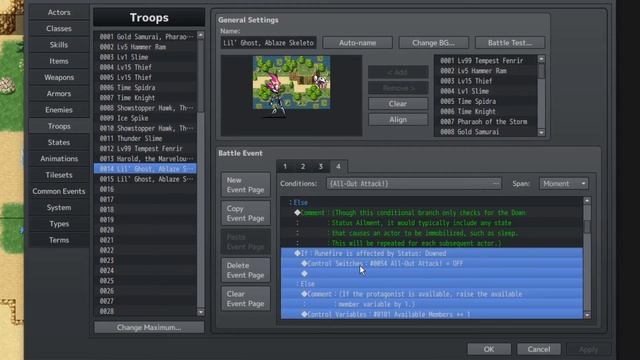Open the States tab
This screenshot has height=360, width=640.
59,142
